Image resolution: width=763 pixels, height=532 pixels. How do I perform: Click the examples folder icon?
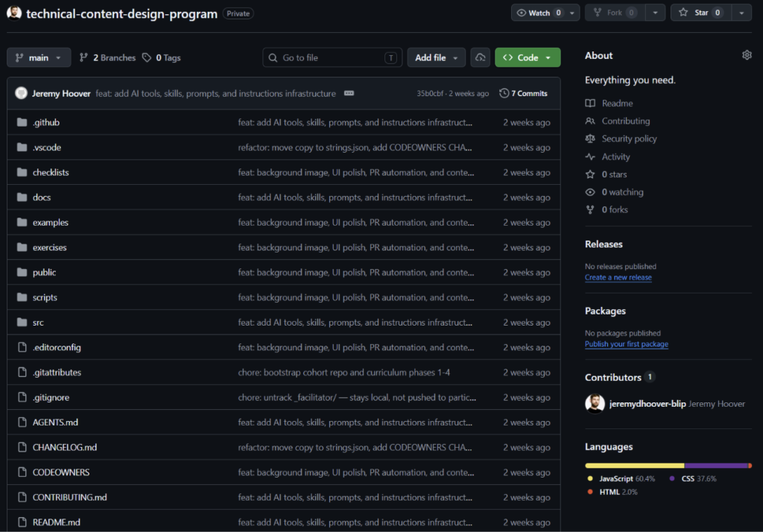point(22,222)
